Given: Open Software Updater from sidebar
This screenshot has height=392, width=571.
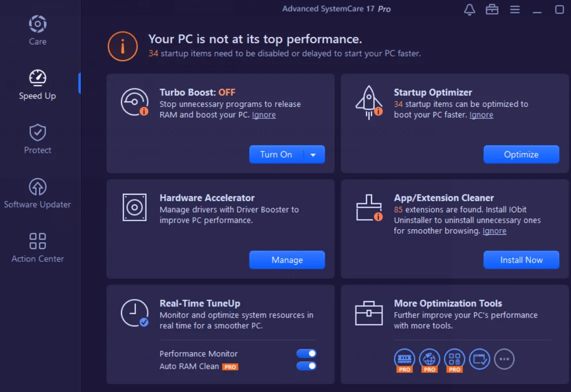Looking at the screenshot, I should tap(37, 186).
